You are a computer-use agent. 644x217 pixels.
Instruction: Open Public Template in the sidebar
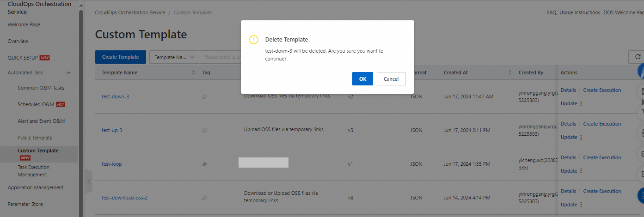coord(35,138)
